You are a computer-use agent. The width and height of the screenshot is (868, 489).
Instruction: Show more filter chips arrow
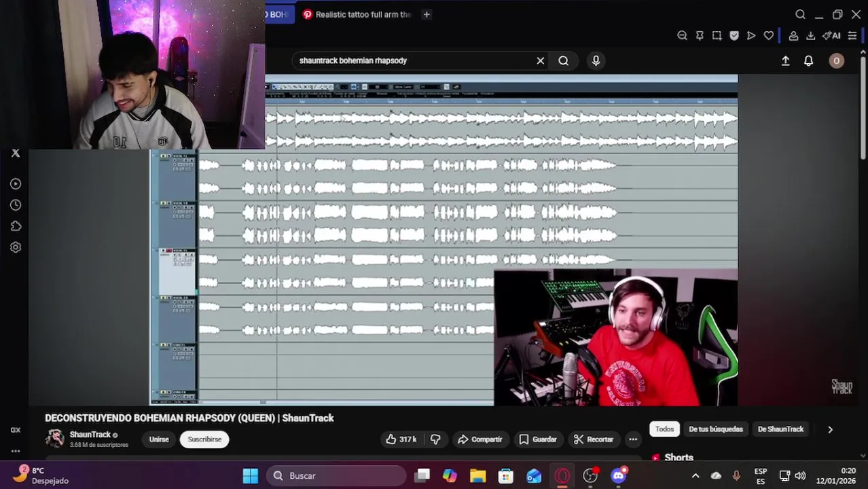pos(830,429)
